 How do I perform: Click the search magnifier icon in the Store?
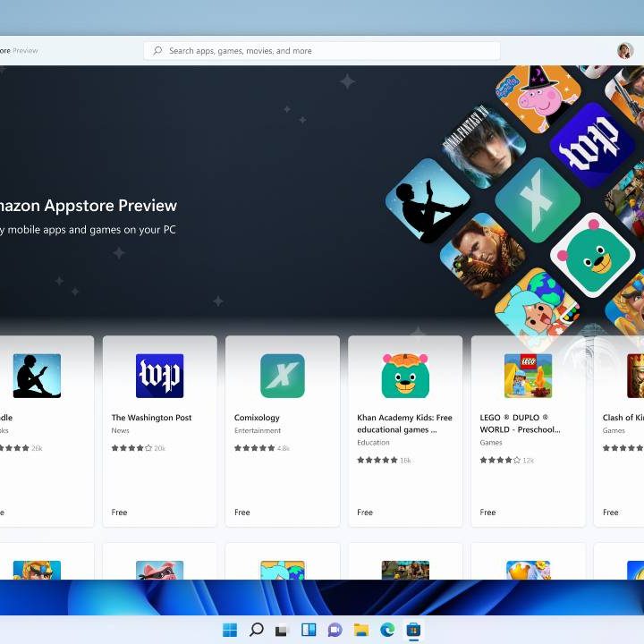click(157, 50)
